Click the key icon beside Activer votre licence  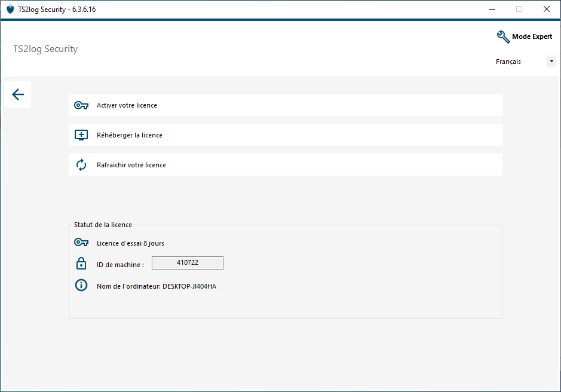81,105
